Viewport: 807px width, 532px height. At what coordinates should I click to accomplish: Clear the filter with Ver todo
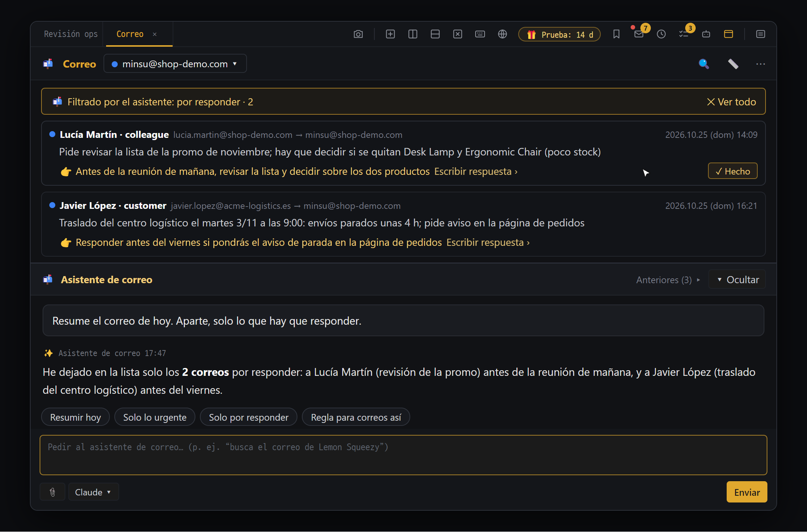click(x=732, y=102)
